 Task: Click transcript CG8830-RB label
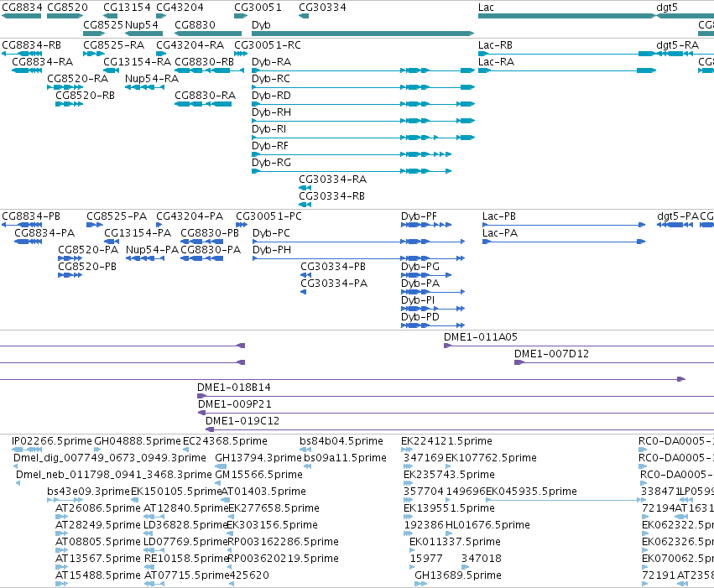(205, 62)
